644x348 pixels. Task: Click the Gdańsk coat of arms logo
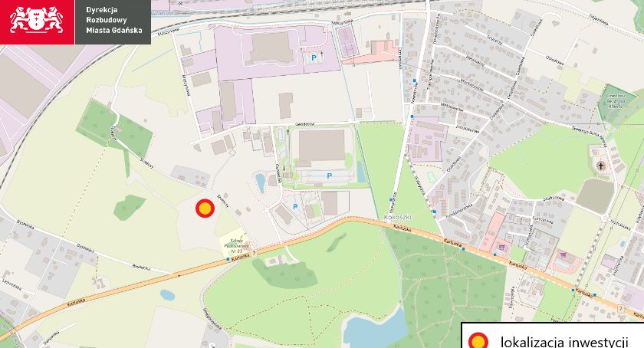click(x=37, y=20)
